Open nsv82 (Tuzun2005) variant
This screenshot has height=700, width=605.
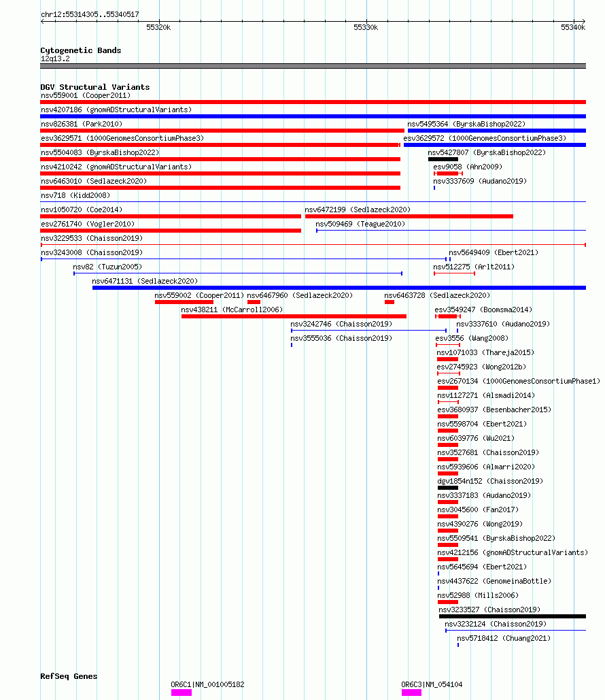click(107, 267)
